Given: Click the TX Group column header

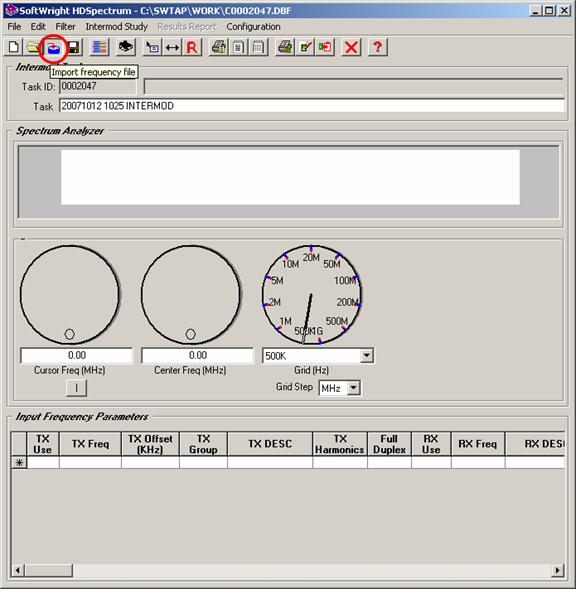Looking at the screenshot, I should pos(203,444).
